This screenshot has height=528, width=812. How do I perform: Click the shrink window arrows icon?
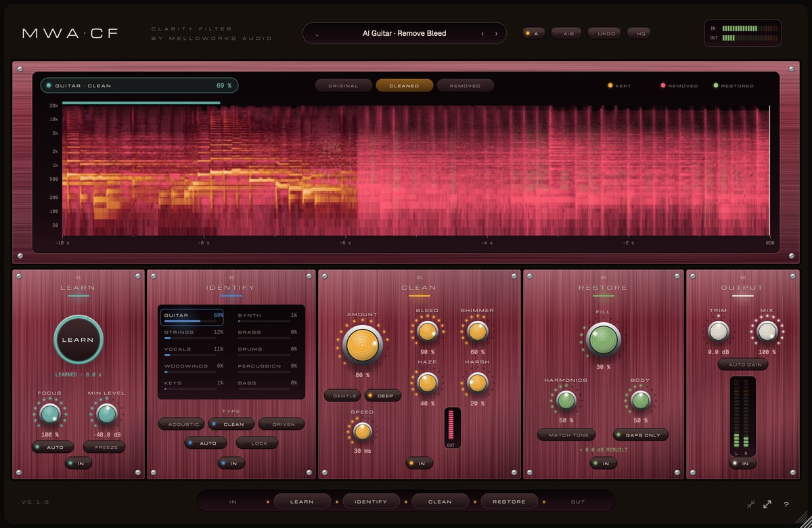click(751, 504)
